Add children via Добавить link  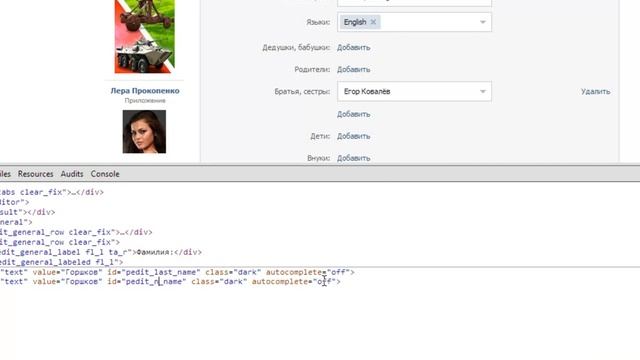click(353, 136)
